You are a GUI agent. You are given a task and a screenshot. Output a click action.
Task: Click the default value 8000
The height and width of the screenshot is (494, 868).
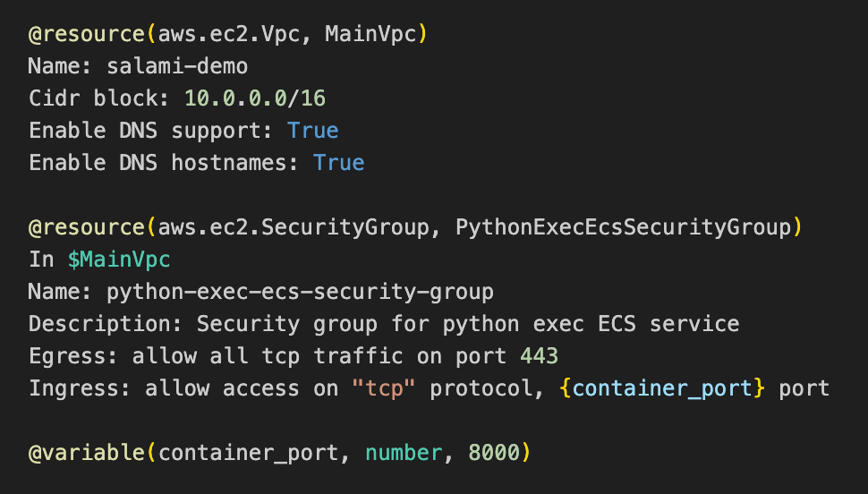pyautogui.click(x=494, y=453)
